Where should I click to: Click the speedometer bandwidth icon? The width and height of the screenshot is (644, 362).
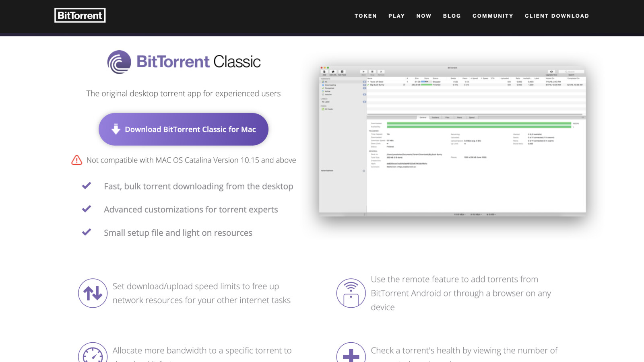[x=93, y=352]
